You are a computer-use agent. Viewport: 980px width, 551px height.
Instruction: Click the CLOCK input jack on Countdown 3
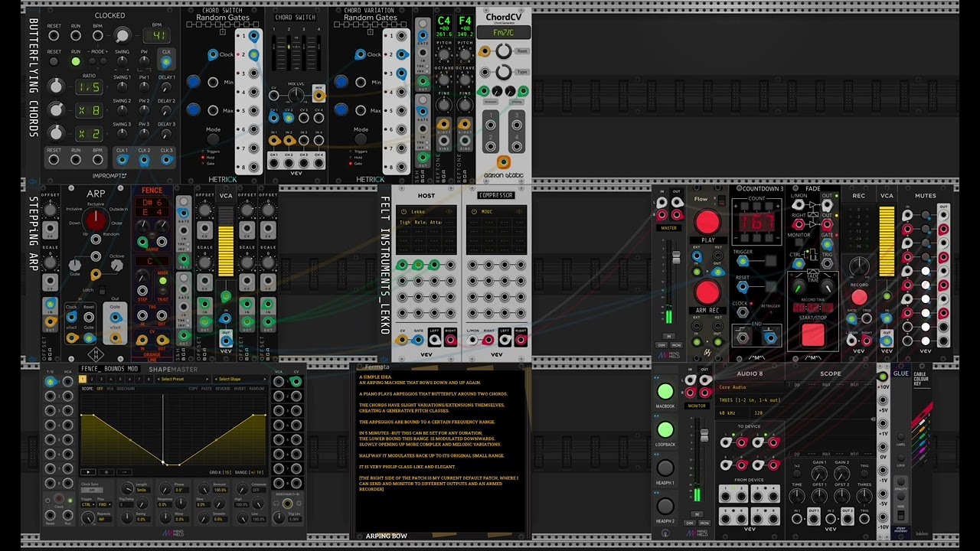743,312
